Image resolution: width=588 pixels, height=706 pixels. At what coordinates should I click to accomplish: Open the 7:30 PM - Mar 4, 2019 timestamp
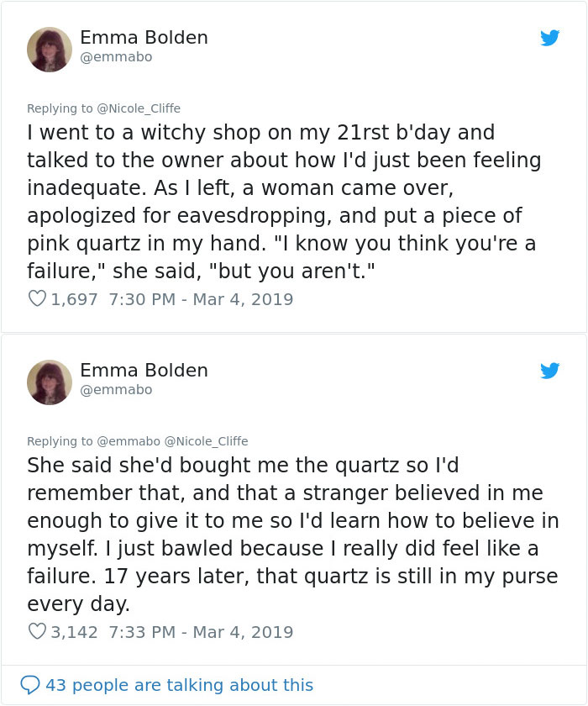tap(201, 299)
